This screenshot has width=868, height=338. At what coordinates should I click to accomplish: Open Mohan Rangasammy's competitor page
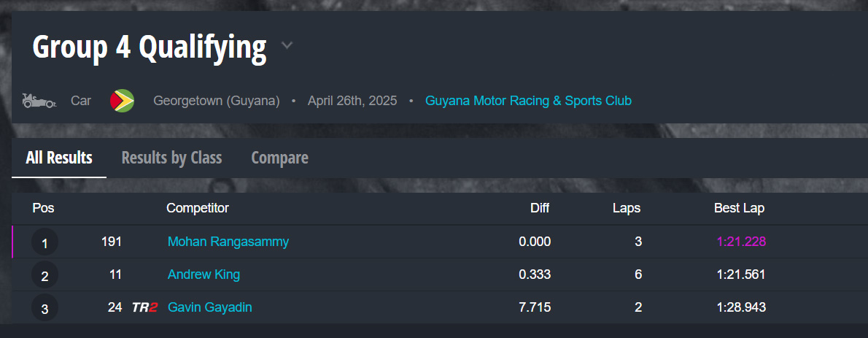228,242
